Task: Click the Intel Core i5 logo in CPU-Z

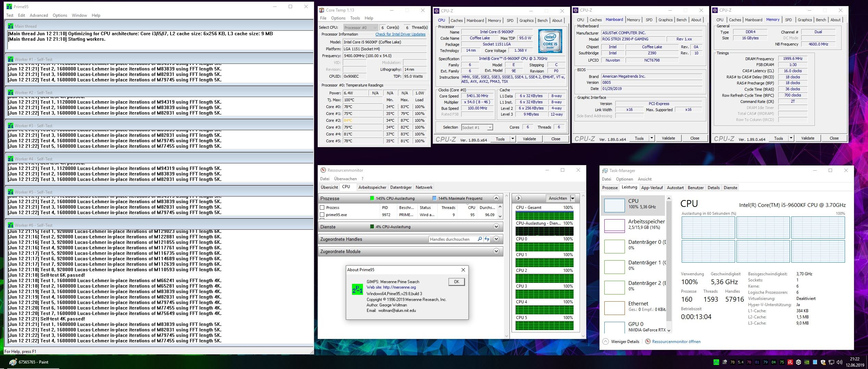Action: [550, 41]
